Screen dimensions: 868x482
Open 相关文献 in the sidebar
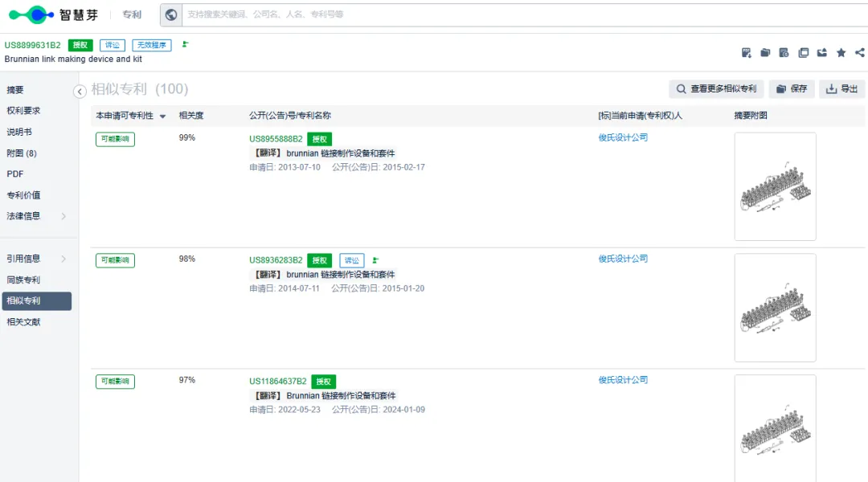[23, 322]
